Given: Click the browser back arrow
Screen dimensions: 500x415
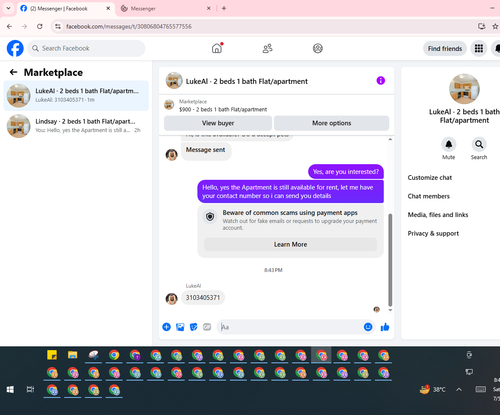Looking at the screenshot, I should point(9,26).
